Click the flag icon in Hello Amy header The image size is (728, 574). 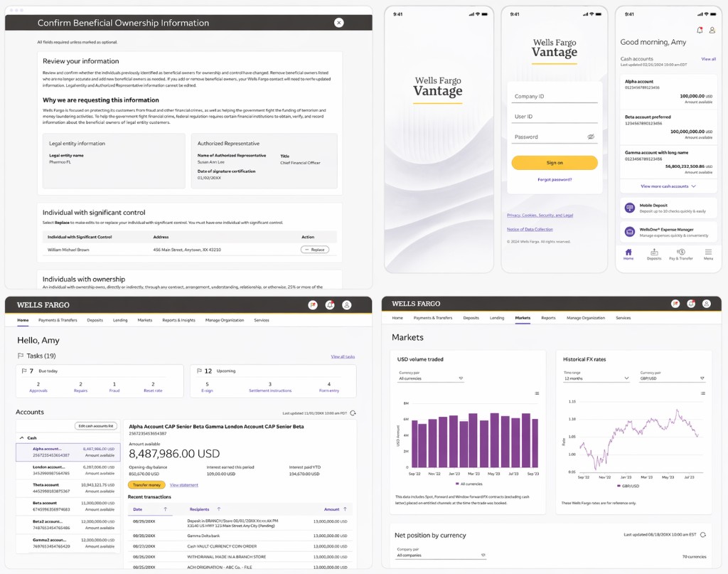(x=313, y=305)
